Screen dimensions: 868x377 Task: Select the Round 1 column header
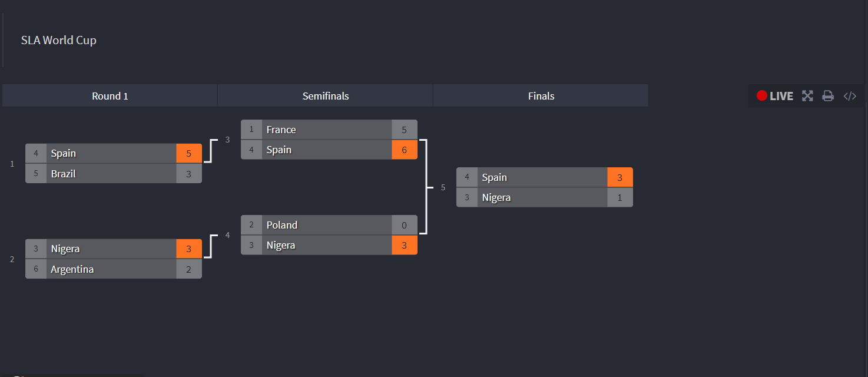110,96
